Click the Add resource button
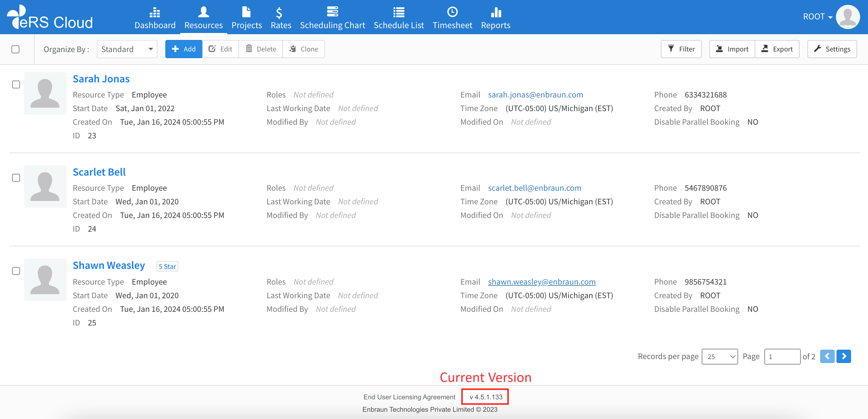 (184, 49)
